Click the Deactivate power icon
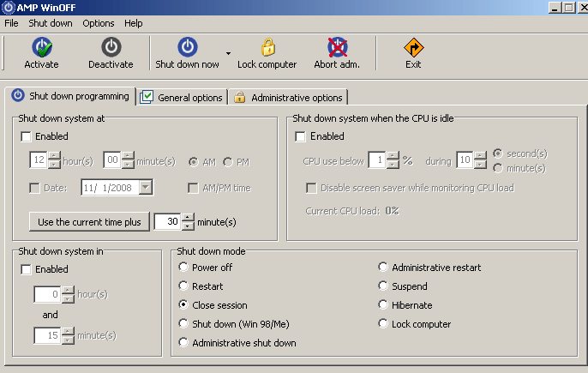 click(x=111, y=47)
